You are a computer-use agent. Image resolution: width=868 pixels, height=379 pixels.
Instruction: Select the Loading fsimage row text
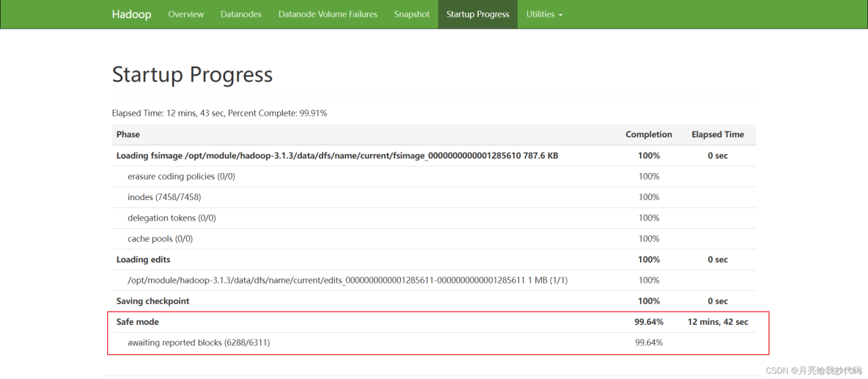click(x=337, y=155)
